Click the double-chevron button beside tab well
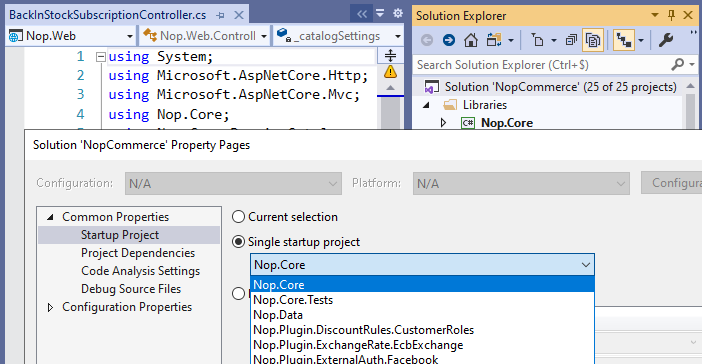702x364 pixels. pyautogui.click(x=362, y=14)
